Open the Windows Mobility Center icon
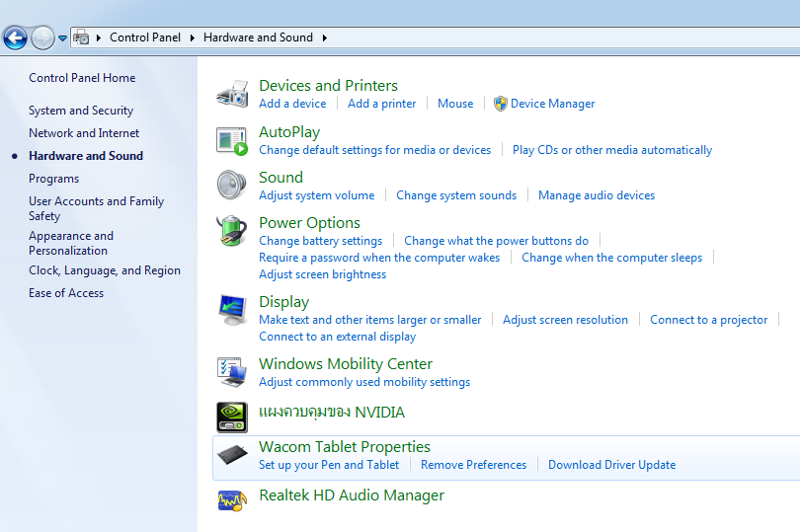This screenshot has width=800, height=532. coord(232,372)
